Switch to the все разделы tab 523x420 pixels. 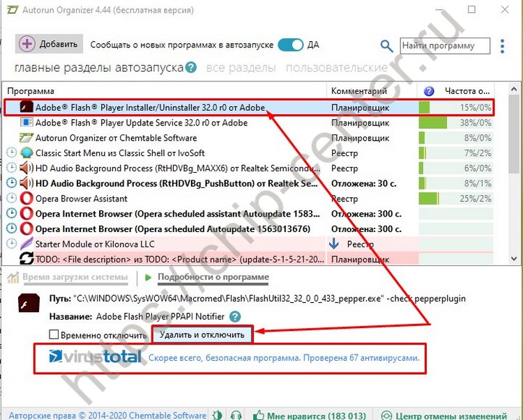pos(241,68)
